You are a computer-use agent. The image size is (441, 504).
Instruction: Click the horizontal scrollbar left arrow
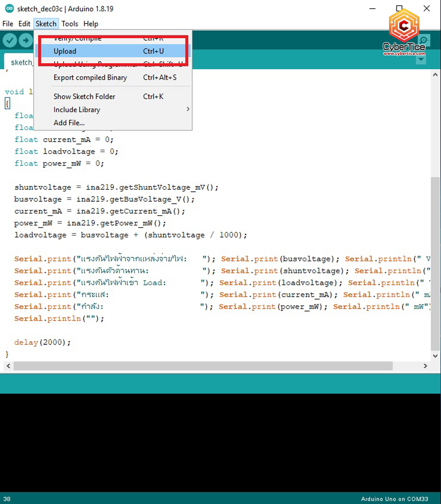coord(9,366)
